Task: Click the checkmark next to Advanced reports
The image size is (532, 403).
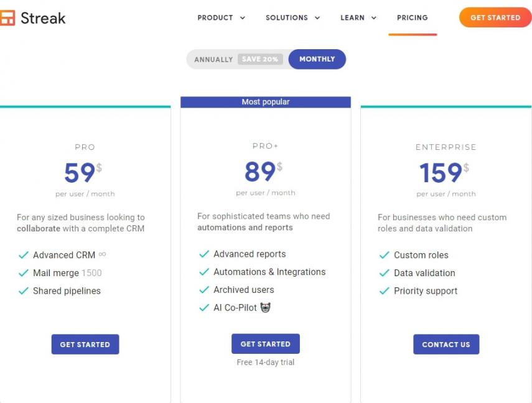Action: (x=203, y=254)
